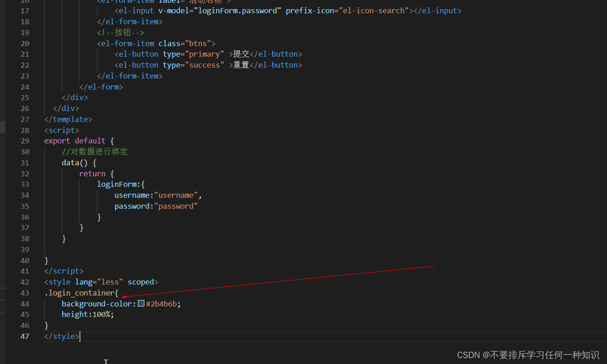Click the "</el-form>" closing tag
This screenshot has width=607, height=364.
coord(101,87)
